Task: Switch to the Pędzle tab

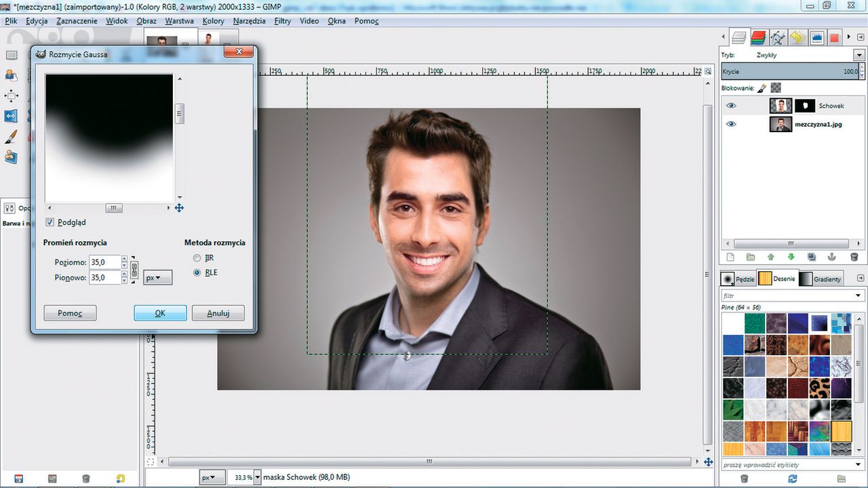Action: (x=737, y=279)
